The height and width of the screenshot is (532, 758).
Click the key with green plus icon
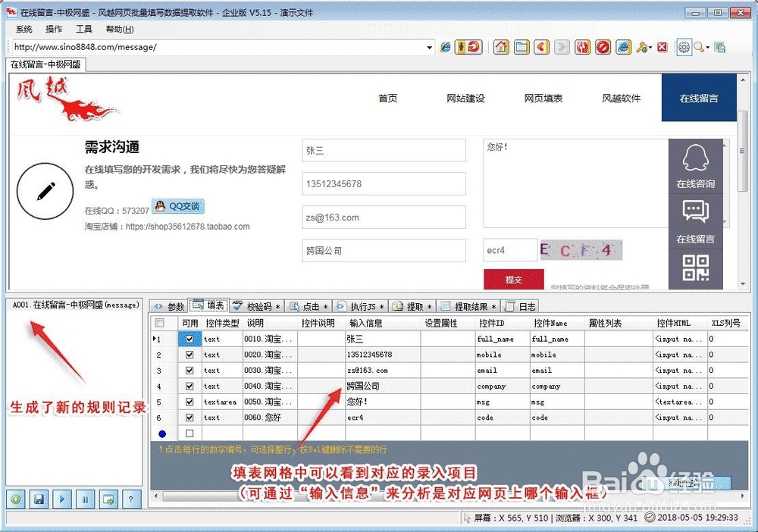click(x=642, y=47)
